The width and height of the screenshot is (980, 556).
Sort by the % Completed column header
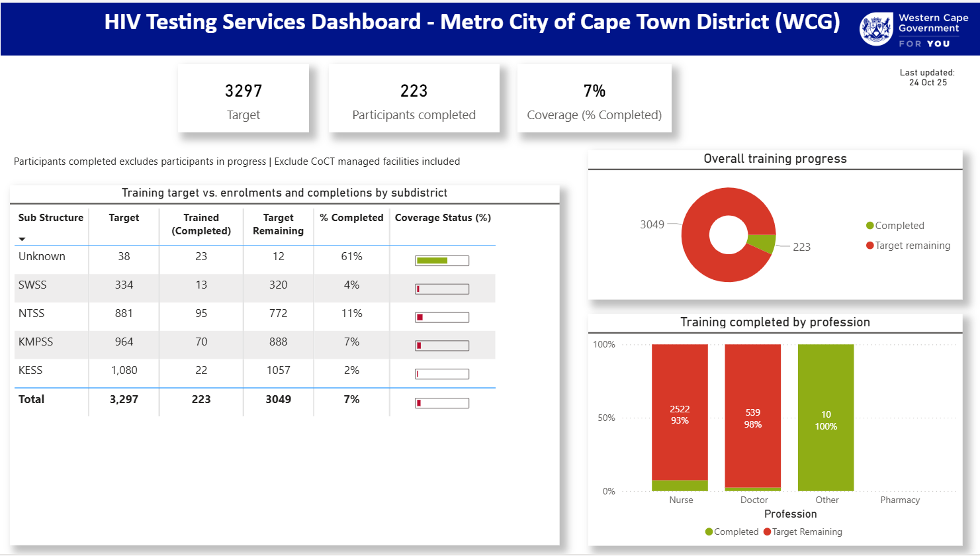pyautogui.click(x=351, y=218)
